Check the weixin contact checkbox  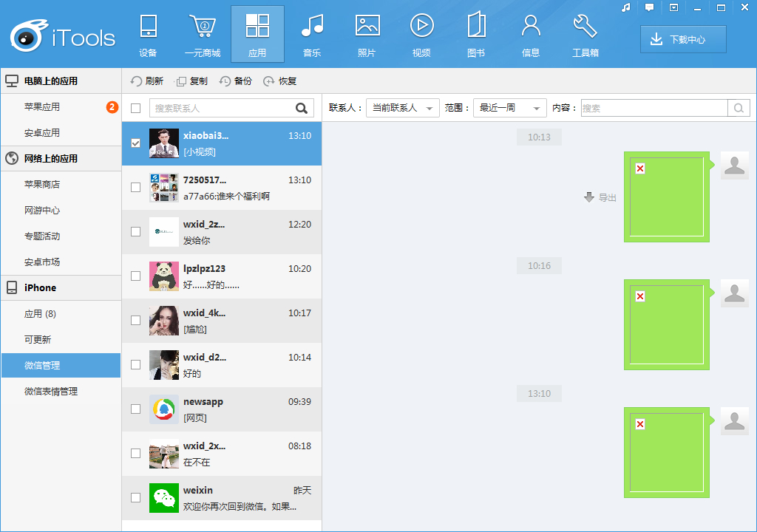click(x=136, y=498)
